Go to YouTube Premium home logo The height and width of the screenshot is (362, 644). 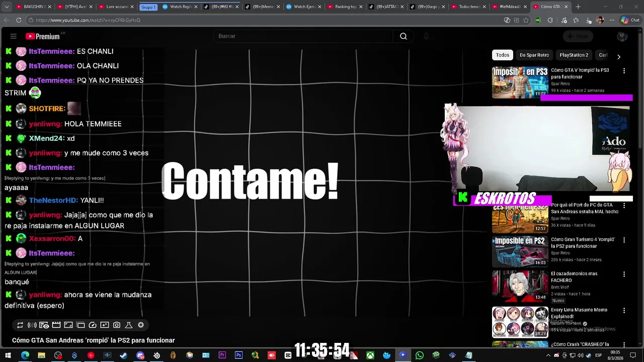click(43, 36)
